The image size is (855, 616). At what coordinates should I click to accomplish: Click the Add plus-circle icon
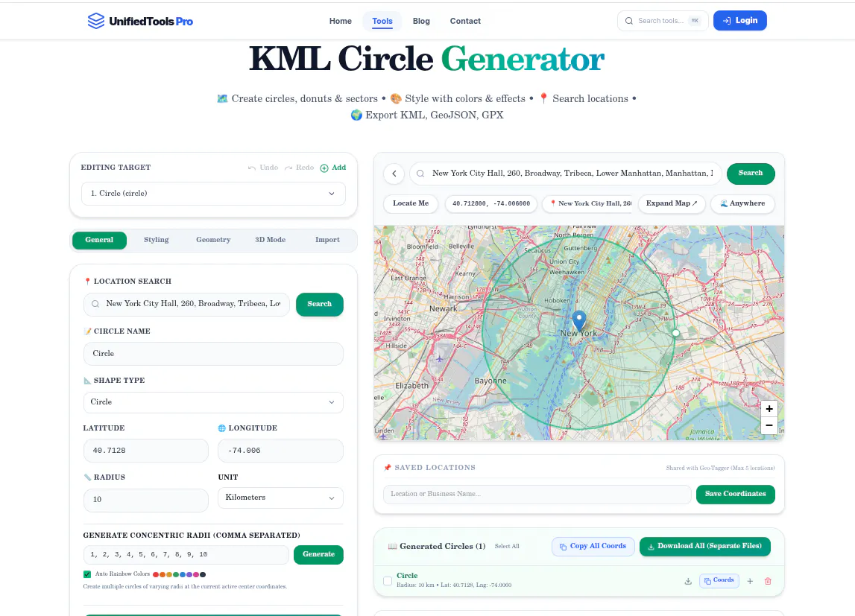point(324,168)
